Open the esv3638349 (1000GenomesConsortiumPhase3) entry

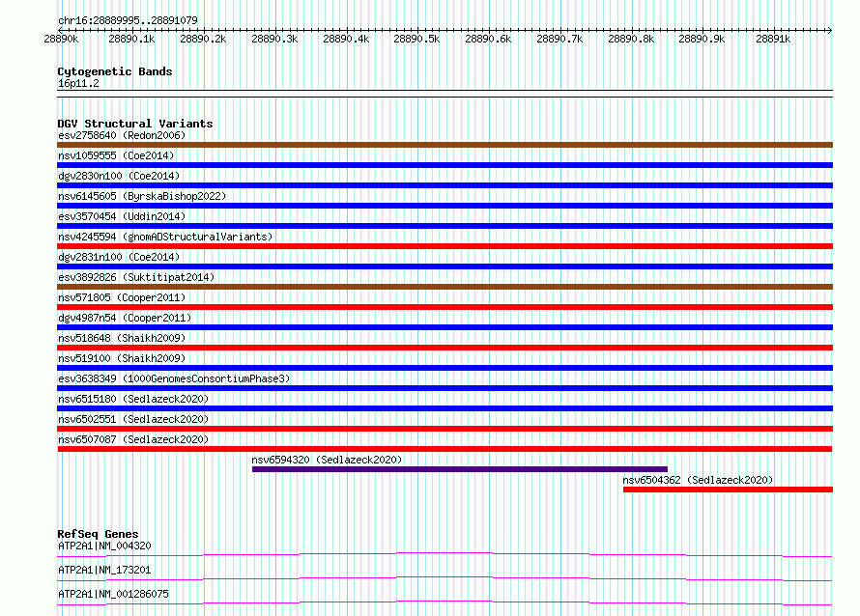tap(174, 378)
